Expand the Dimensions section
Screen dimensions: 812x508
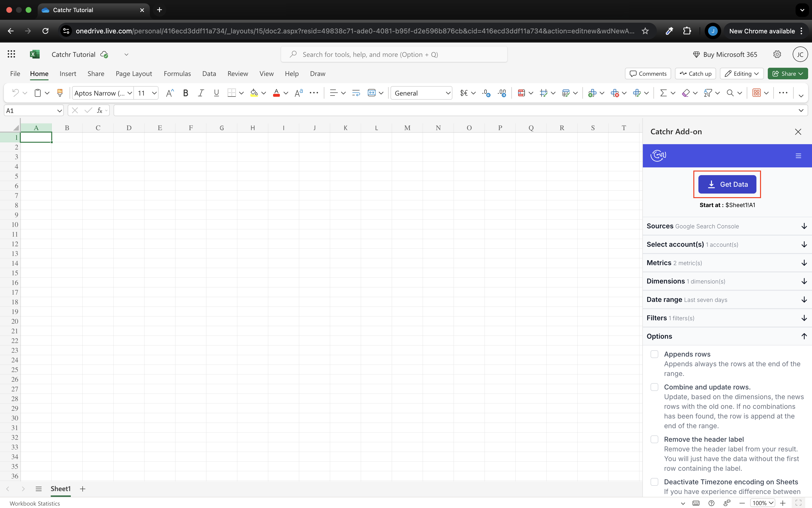(x=727, y=281)
